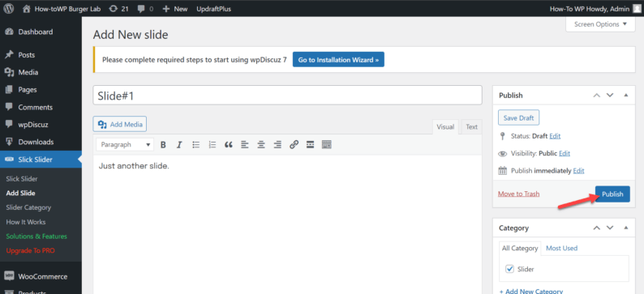Image resolution: width=644 pixels, height=294 pixels.
Task: Insert a bulleted list
Action: coord(196,144)
